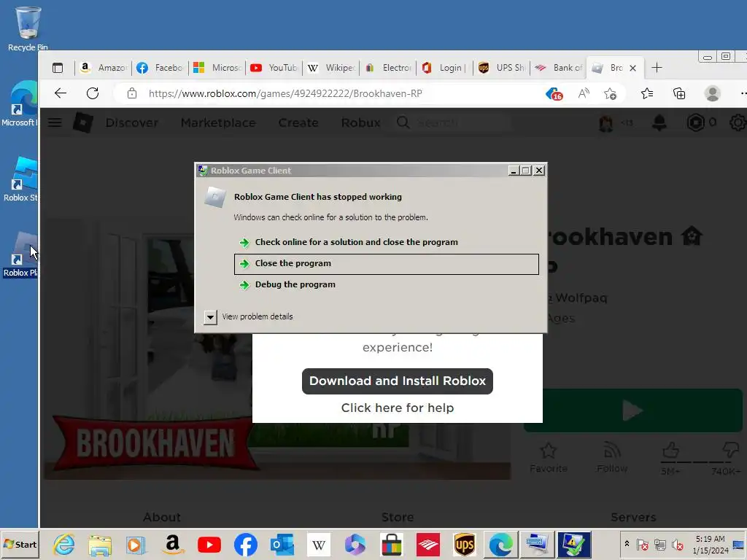Viewport: 747px width, 560px height.
Task: Click the green Play button
Action: 633,411
